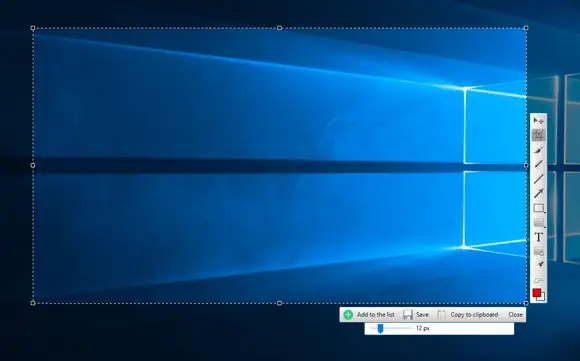Click the top-center selection resize handle
The height and width of the screenshot is (361, 580).
(279, 28)
